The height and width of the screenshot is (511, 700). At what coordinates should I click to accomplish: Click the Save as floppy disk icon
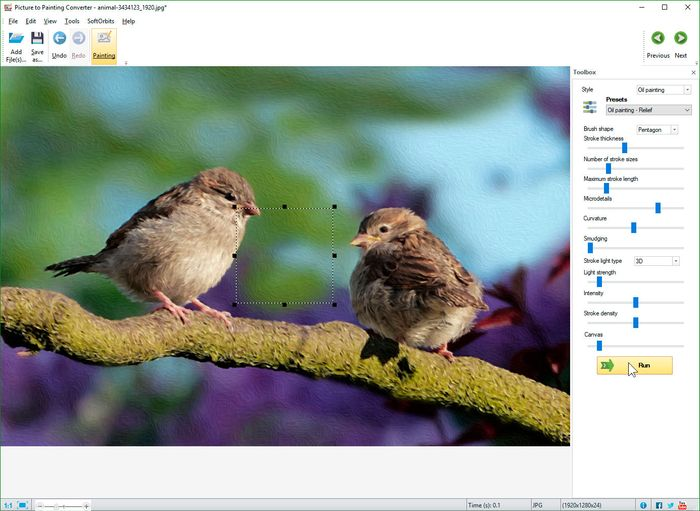point(37,40)
